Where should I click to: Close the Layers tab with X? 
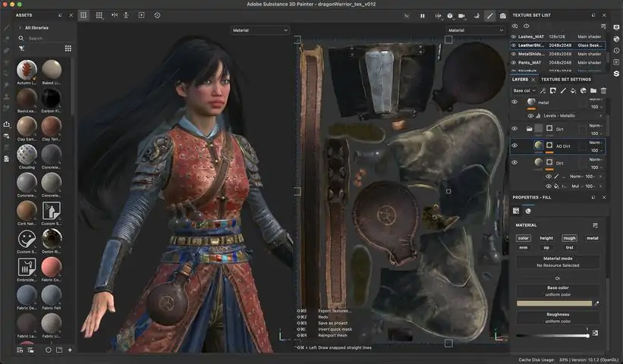(x=533, y=80)
